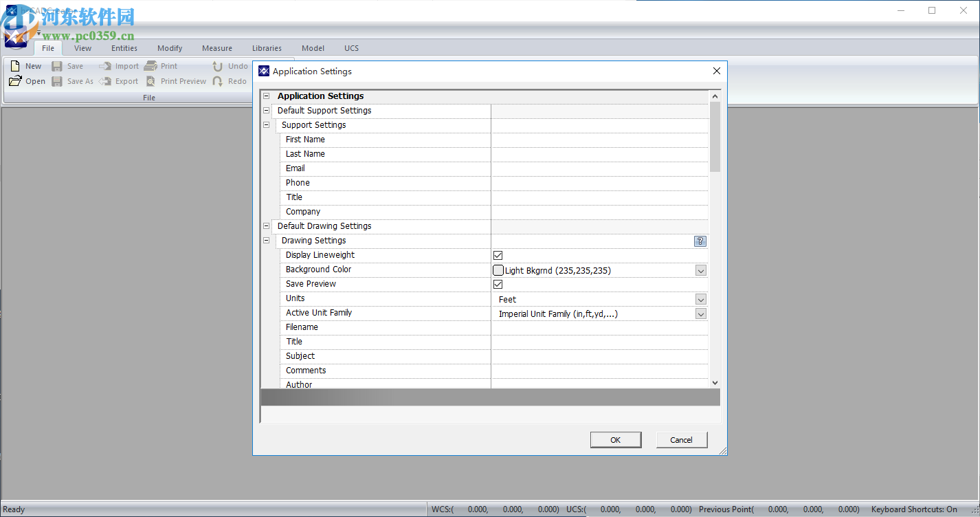Click the Subject value field
Image resolution: width=980 pixels, height=517 pixels.
(x=599, y=356)
